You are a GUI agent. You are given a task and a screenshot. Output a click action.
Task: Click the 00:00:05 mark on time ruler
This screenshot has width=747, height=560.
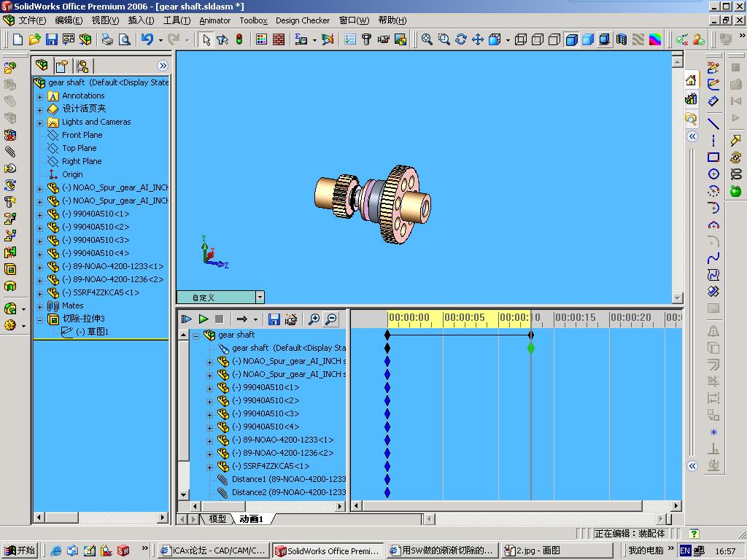pos(464,318)
